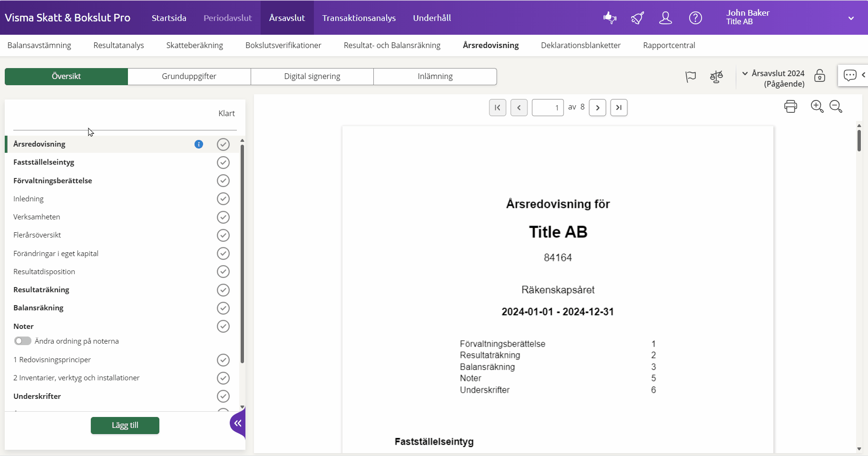Image resolution: width=868 pixels, height=456 pixels.
Task: Click the balance scale icon
Action: (716, 77)
